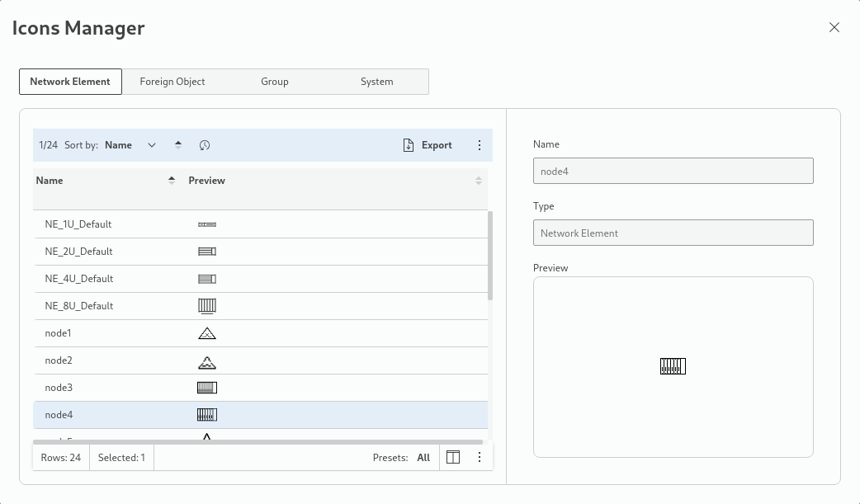Select the NE_1U_Default preview icon
The height and width of the screenshot is (504, 860).
pyautogui.click(x=207, y=224)
